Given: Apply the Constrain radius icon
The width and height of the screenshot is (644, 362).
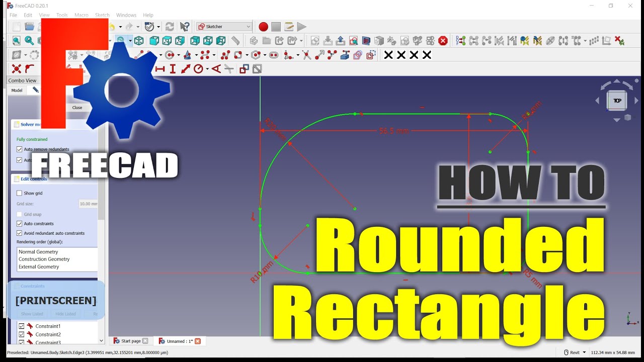Looking at the screenshot, I should [x=198, y=69].
